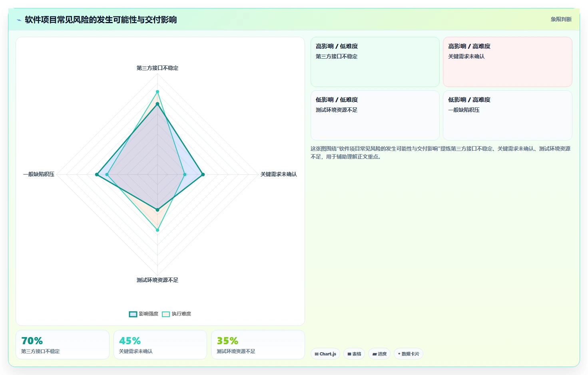Click the 影响强度 data point on left axis
This screenshot has height=375, width=588.
pyautogui.click(x=97, y=175)
